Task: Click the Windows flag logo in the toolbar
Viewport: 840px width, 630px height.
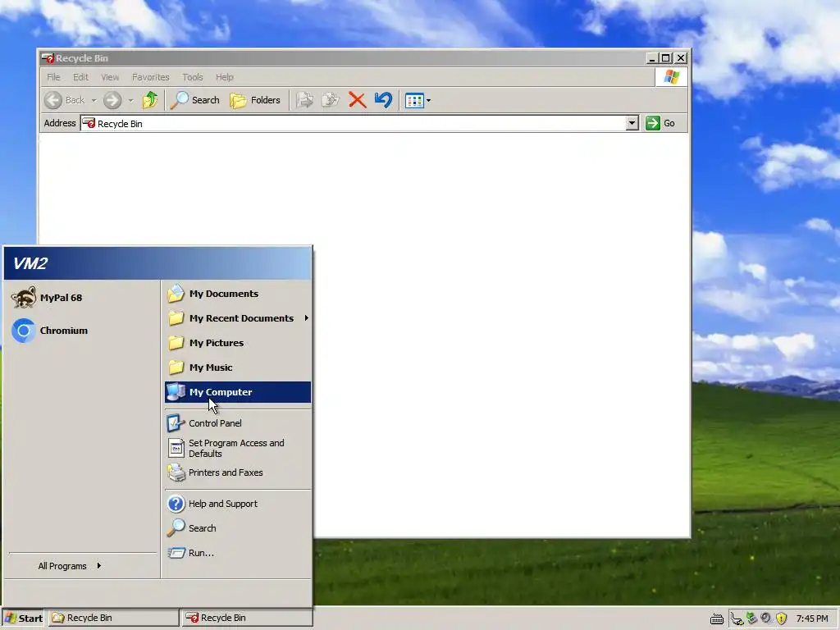Action: tap(671, 77)
